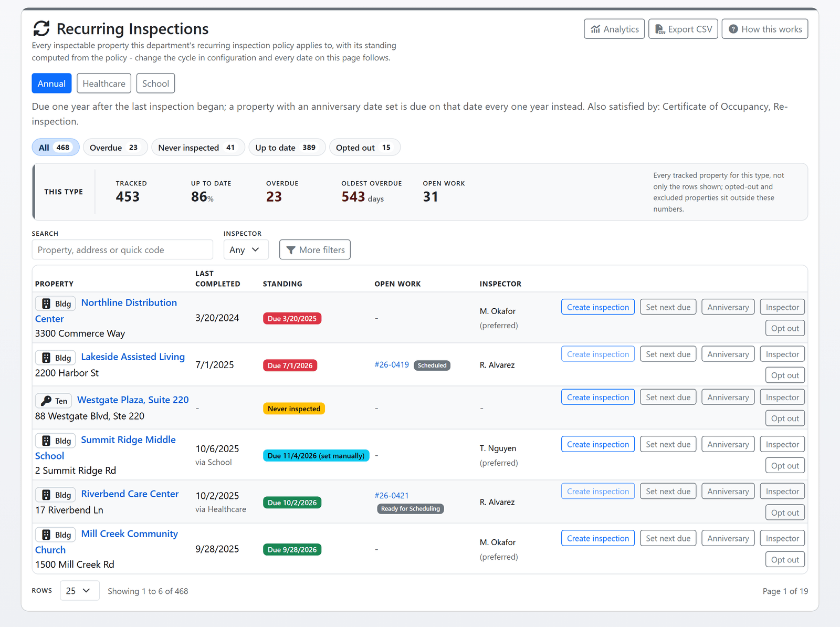Click the recurring sync icon beside page title
The width and height of the screenshot is (840, 627).
pos(41,28)
